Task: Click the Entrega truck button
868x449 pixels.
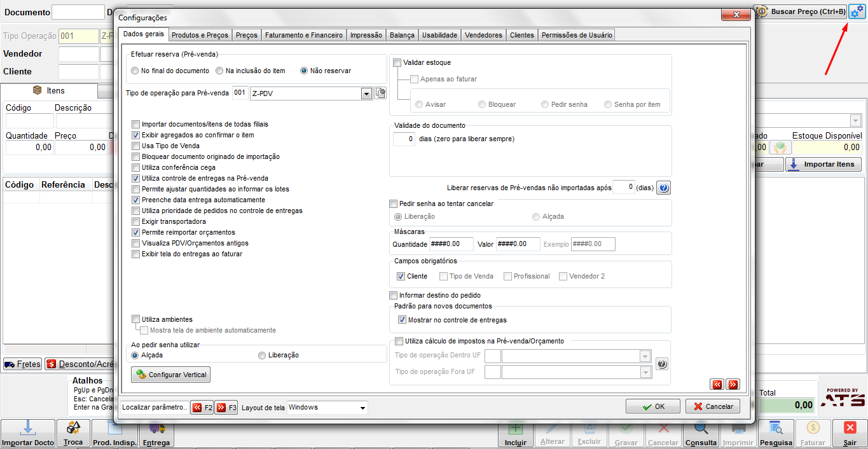Action: tap(156, 434)
